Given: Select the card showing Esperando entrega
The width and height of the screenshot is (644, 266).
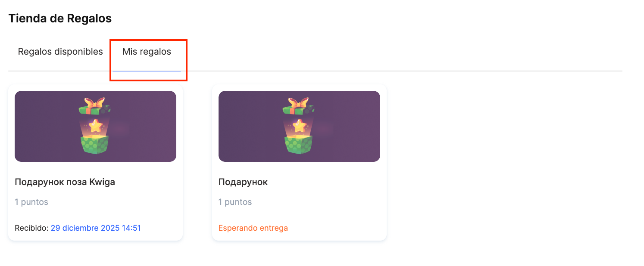Looking at the screenshot, I should (x=299, y=162).
